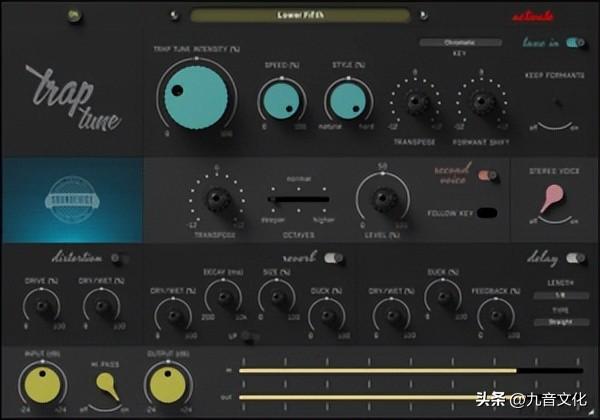The image size is (600, 420).
Task: Click the red activate link
Action: [x=532, y=16]
